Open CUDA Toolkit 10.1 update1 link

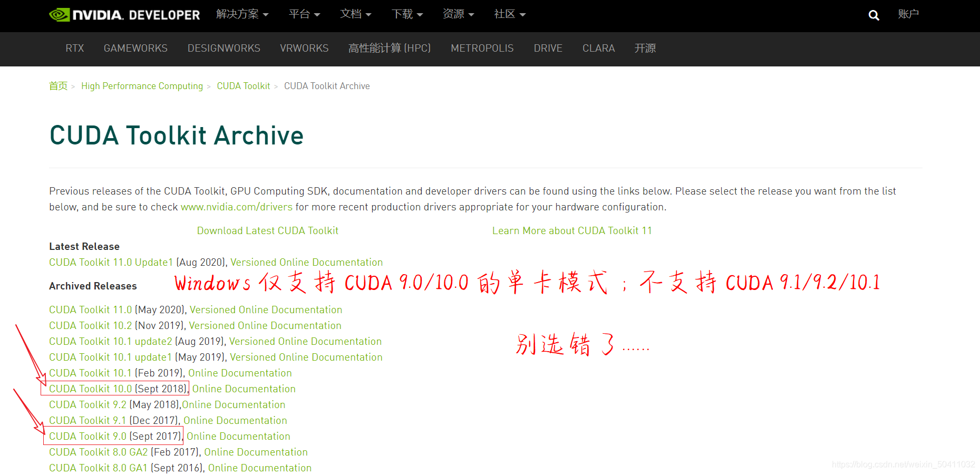[111, 357]
